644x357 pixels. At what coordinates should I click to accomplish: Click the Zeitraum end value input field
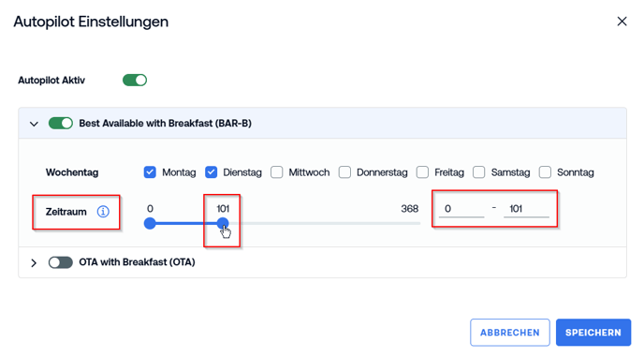click(527, 209)
